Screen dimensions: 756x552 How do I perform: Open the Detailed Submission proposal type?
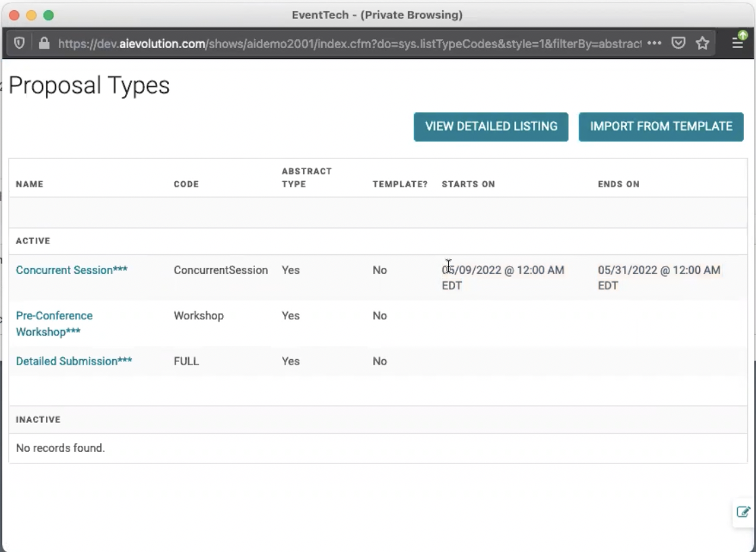[74, 361]
